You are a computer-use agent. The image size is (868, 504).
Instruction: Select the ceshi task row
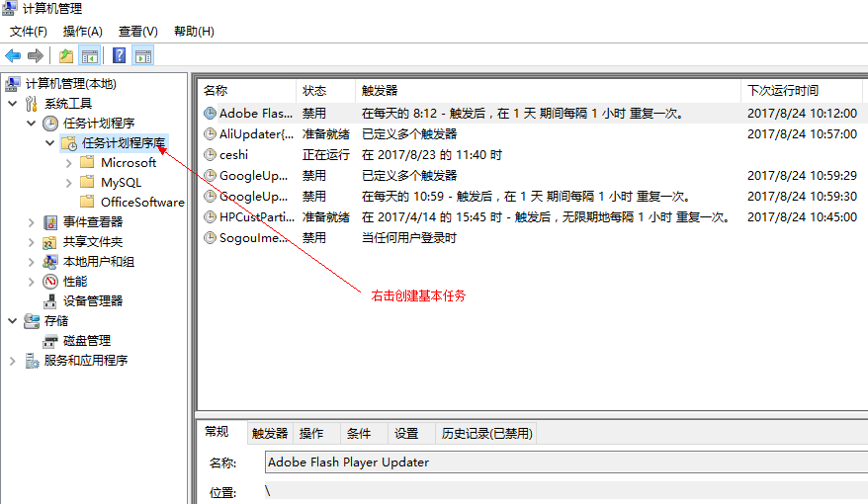tap(533, 155)
